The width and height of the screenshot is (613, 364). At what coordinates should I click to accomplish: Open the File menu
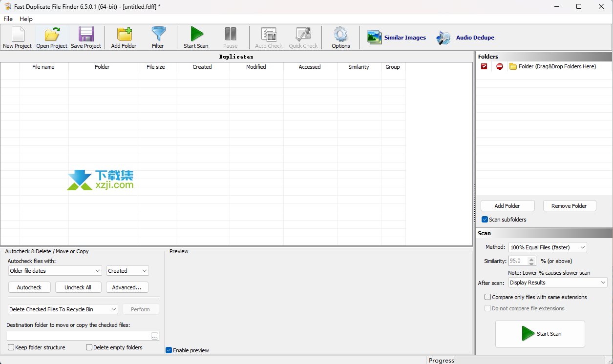coord(8,19)
